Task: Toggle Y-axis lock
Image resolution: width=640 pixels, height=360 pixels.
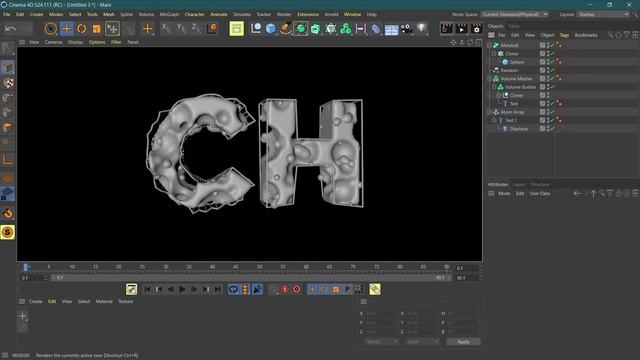Action: 181,28
